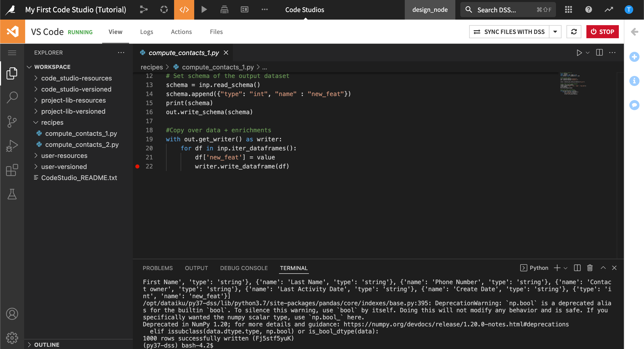Open the discussions chat bubble icon
The height and width of the screenshot is (349, 644).
point(634,105)
